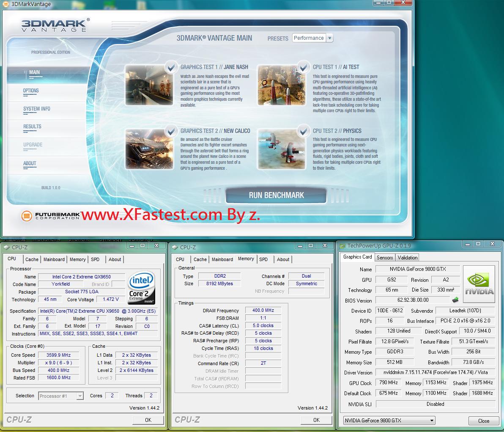Toggle the Graphics Test 2 New Calico checkmark
504x432 pixels.
[x=171, y=131]
